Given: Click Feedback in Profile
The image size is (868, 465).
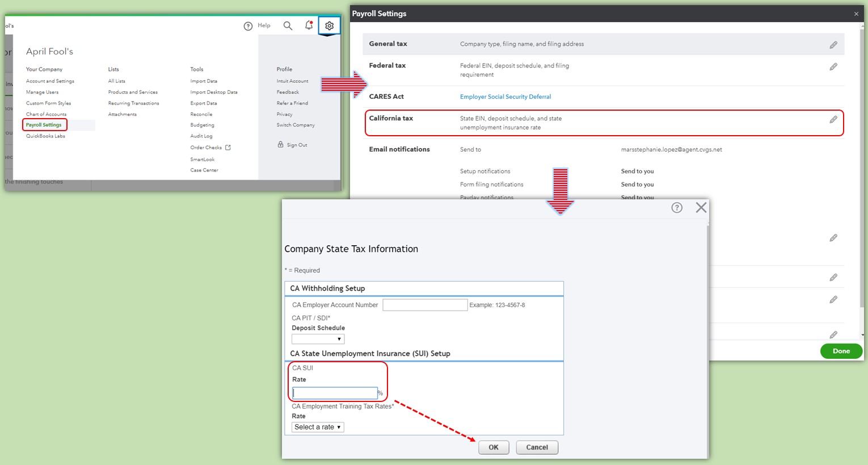Looking at the screenshot, I should 288,92.
